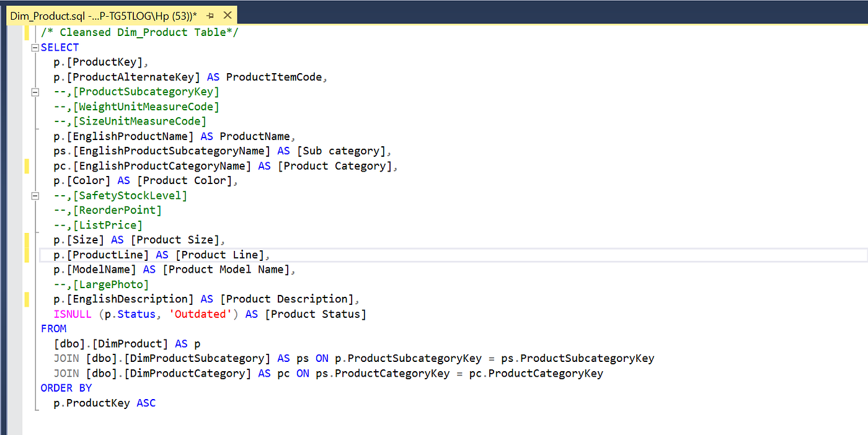The width and height of the screenshot is (868, 435).
Task: Click the yellow change bar beside Product Size line
Action: coord(26,240)
